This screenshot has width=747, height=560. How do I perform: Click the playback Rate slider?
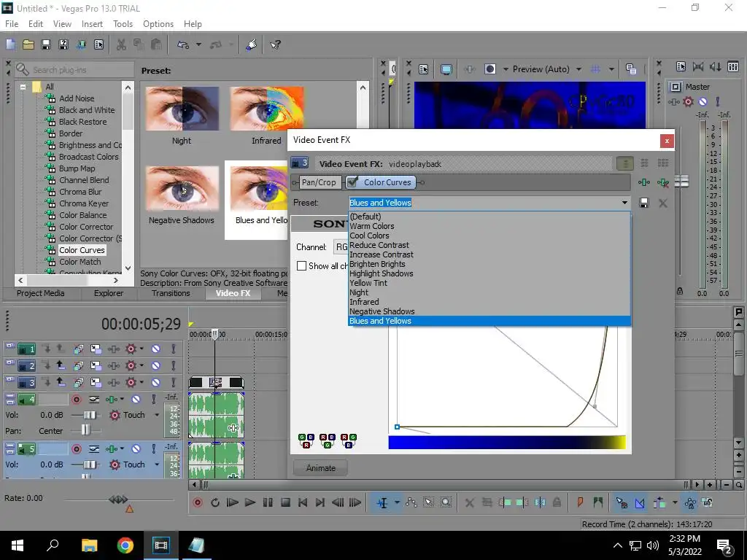tap(118, 499)
